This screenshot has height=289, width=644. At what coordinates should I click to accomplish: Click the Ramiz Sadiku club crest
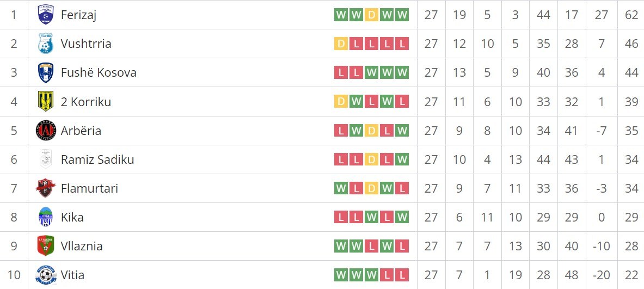coord(46,159)
